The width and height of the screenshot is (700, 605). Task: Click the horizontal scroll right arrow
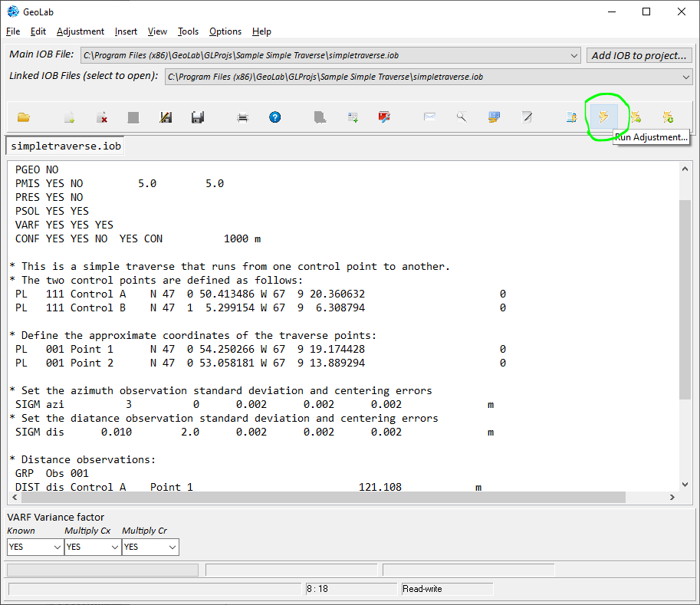[672, 497]
